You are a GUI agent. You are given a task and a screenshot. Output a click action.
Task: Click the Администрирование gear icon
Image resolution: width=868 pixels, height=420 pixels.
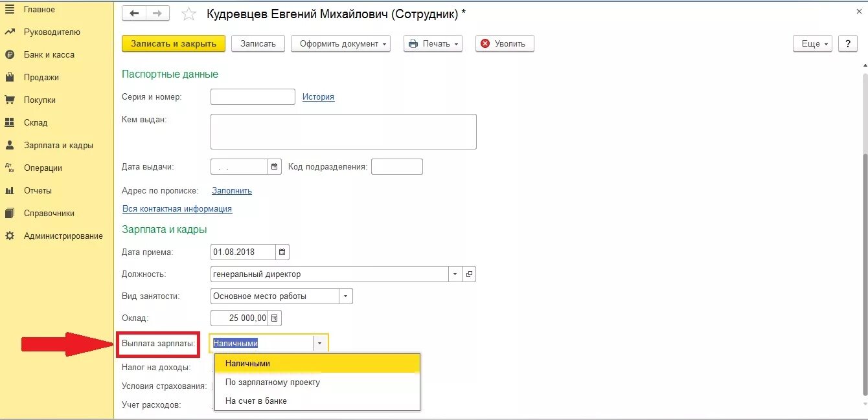point(9,236)
